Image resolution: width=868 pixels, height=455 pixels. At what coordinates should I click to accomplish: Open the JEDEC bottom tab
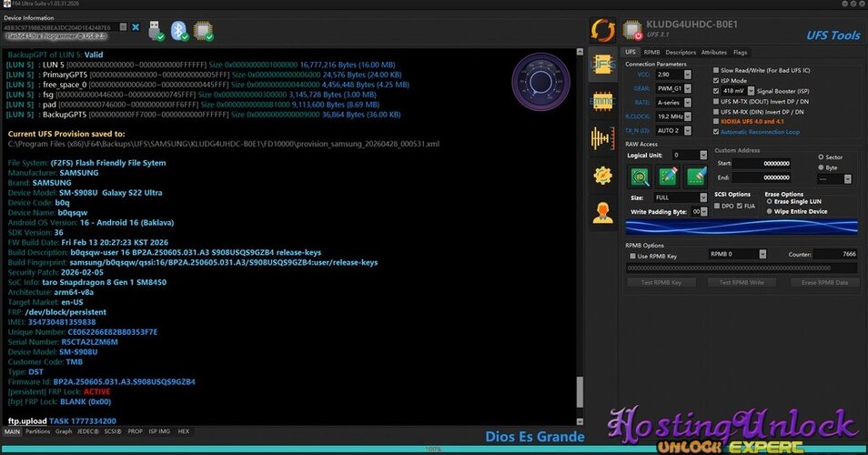coord(87,431)
